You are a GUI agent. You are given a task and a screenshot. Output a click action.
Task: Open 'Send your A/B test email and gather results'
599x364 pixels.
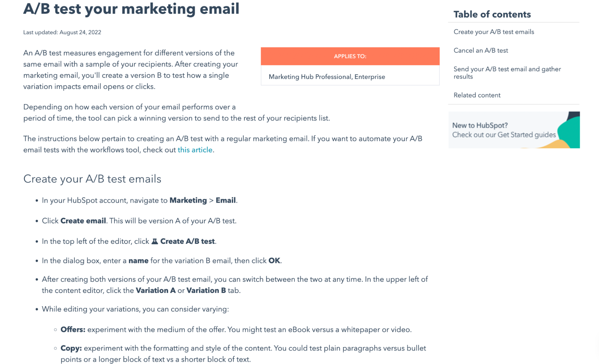click(507, 73)
